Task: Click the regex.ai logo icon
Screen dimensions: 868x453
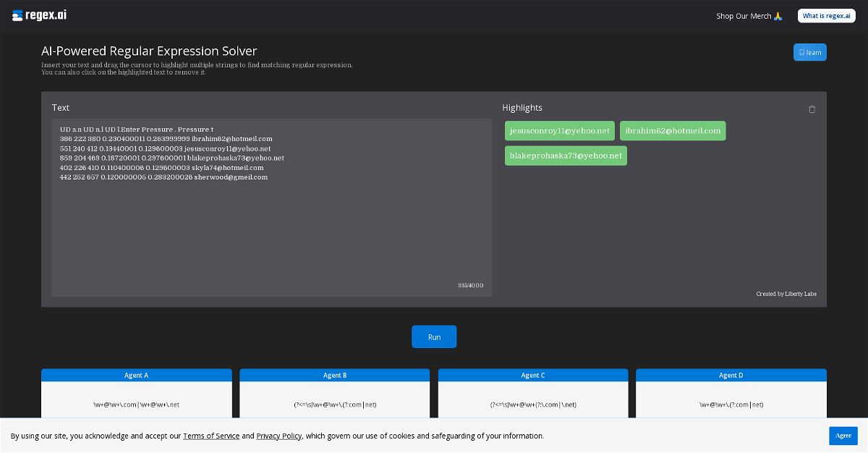Action: 17,15
